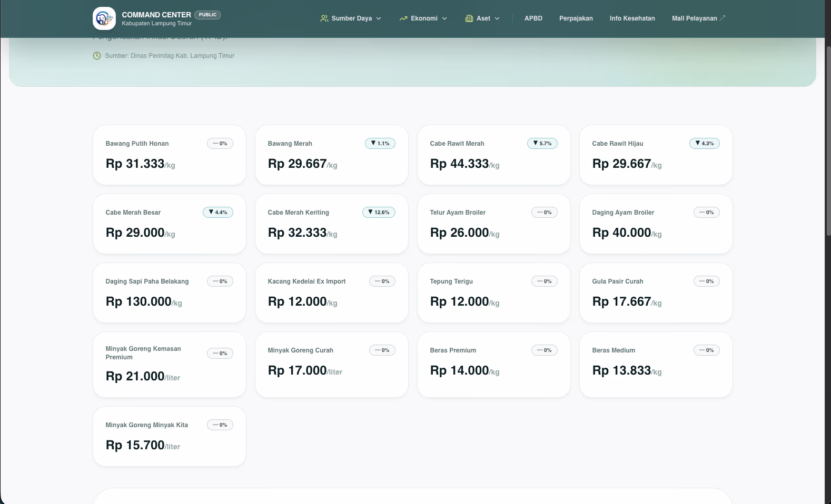Click the 0% badge on Minyak Goreng Minyak Kita
The height and width of the screenshot is (504, 831).
pos(220,425)
